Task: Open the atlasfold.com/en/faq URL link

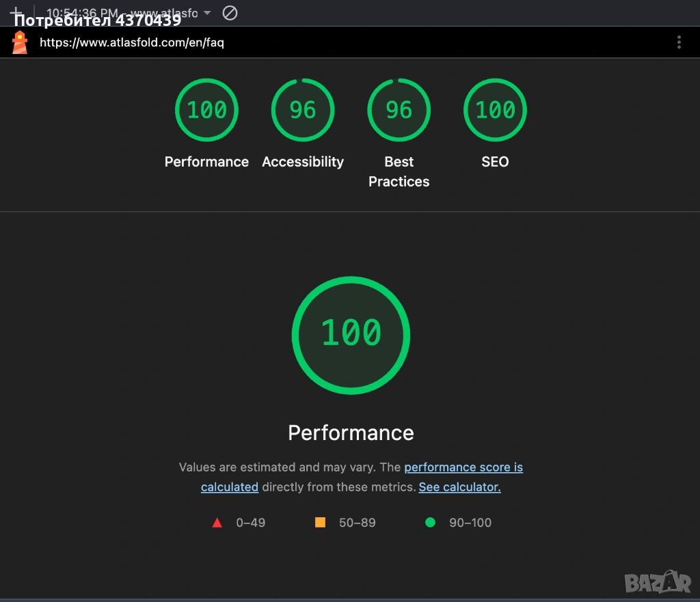Action: click(x=132, y=43)
